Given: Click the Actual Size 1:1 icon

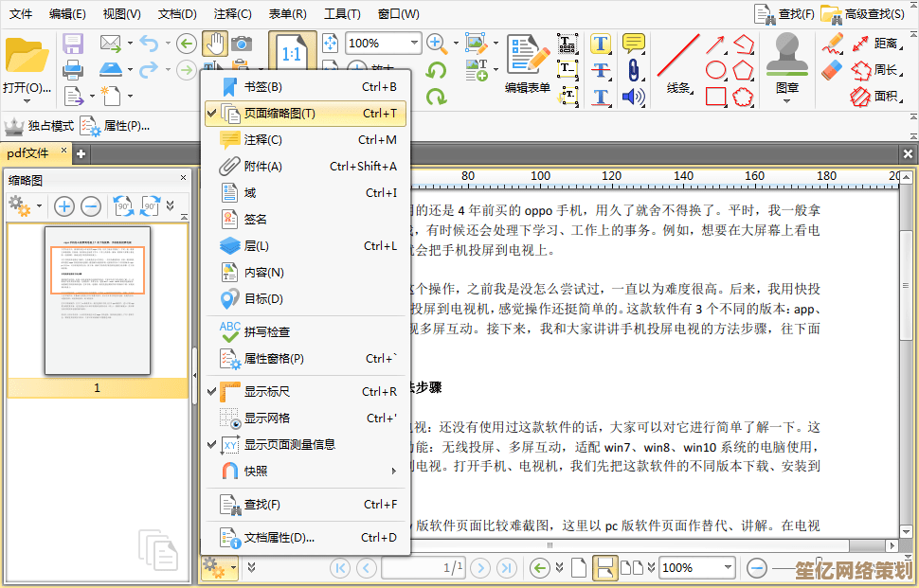Looking at the screenshot, I should pos(292,54).
